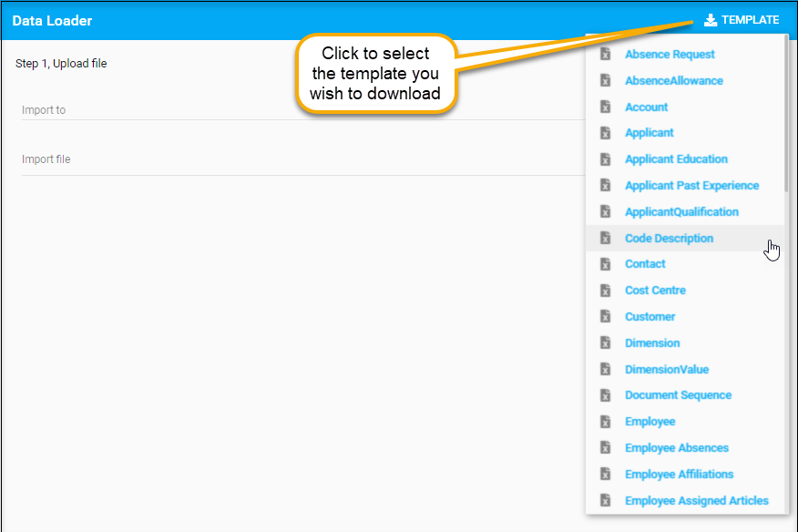Choose the DimensionValue template

666,370
